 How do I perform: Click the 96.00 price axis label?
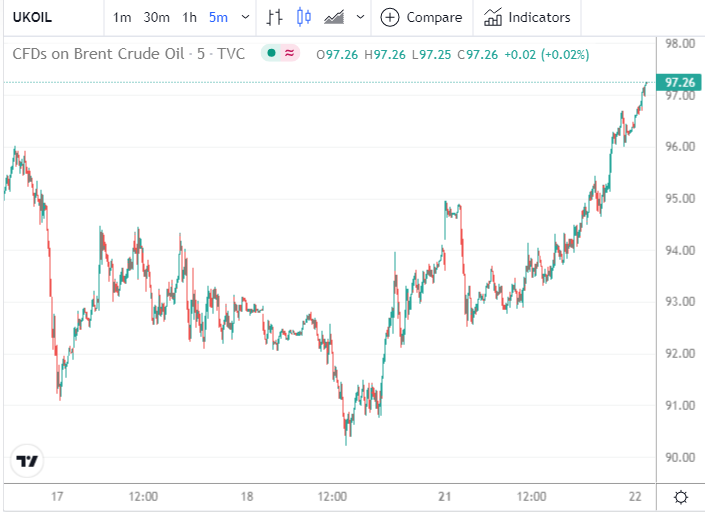[x=680, y=147]
